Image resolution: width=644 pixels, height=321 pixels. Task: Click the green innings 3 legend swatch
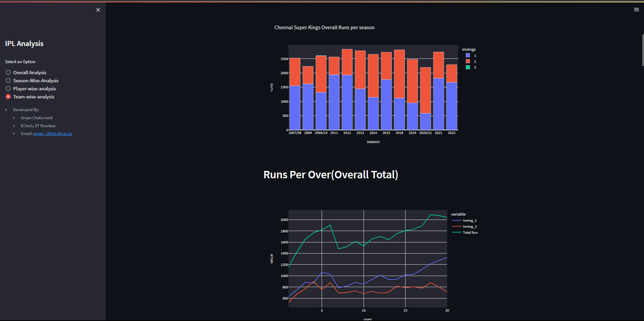pos(467,67)
